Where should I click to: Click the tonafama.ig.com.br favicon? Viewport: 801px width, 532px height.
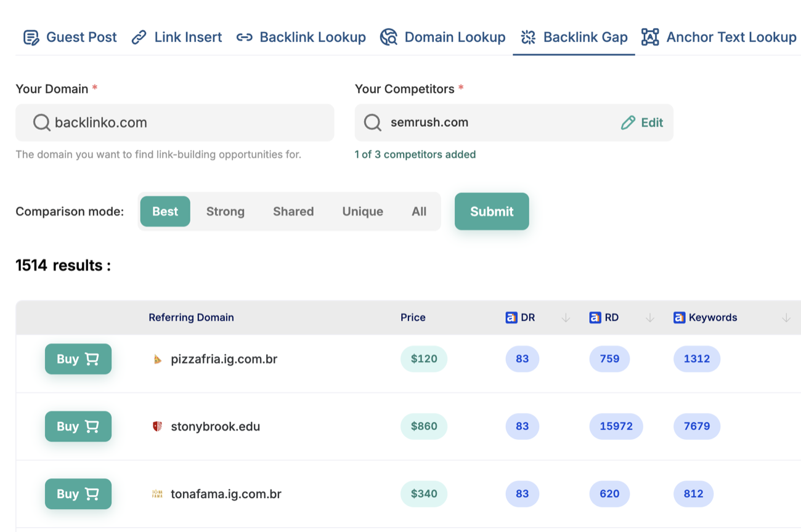[x=157, y=494]
